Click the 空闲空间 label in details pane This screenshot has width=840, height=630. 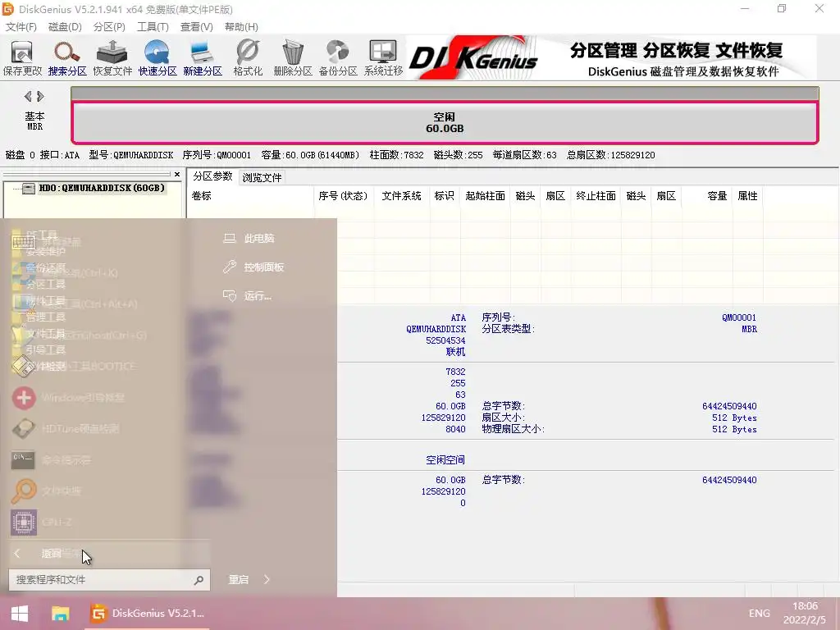click(445, 459)
